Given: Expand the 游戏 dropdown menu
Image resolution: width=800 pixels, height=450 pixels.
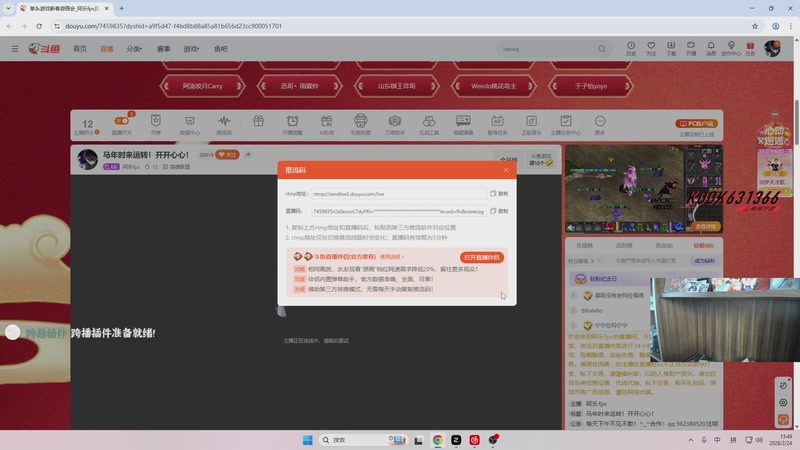Looking at the screenshot, I should (x=191, y=49).
